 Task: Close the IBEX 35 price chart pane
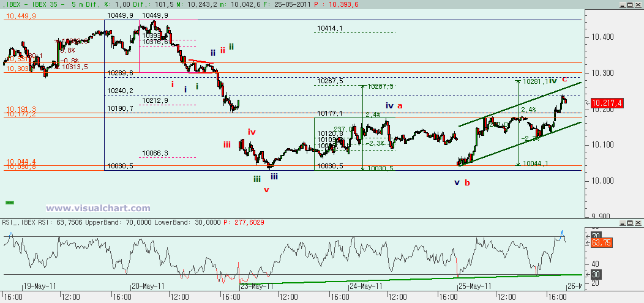point(637,4)
